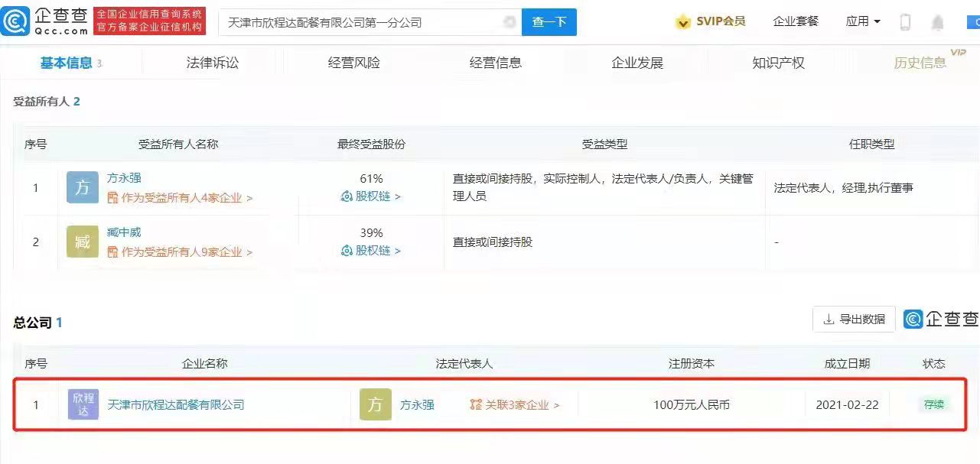
Task: Click 最终受益股份 column header
Action: click(371, 144)
